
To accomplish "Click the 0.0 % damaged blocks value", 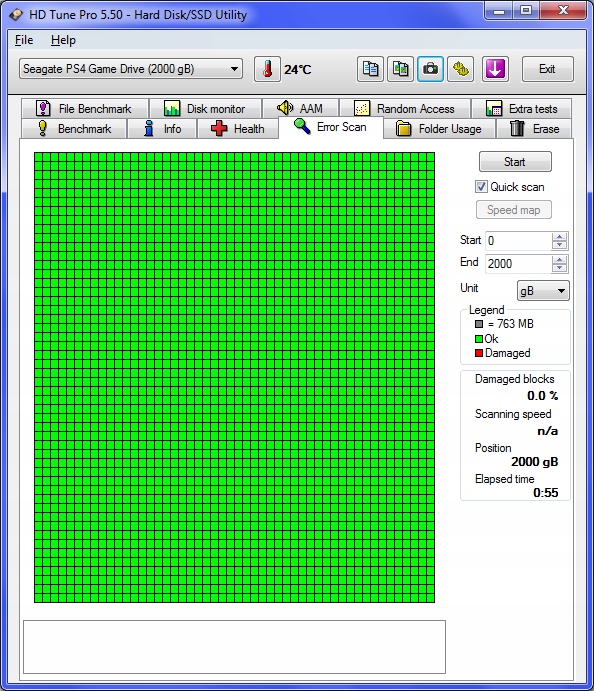I will [x=542, y=396].
